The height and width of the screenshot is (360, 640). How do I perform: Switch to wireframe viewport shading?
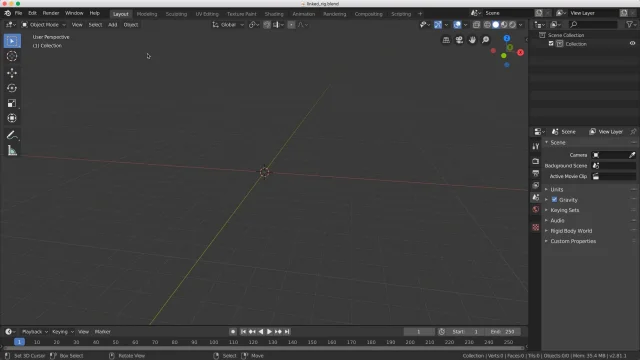487,25
